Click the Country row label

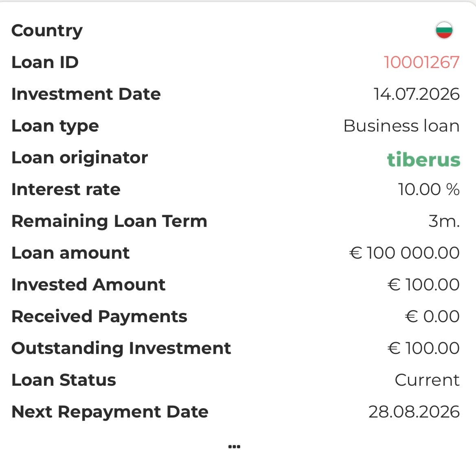point(47,31)
